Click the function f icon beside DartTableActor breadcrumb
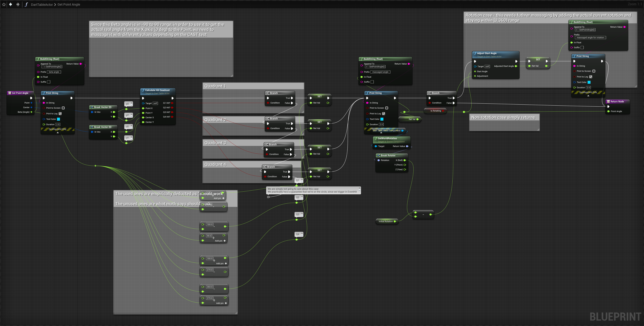The image size is (644, 326). coord(26,5)
